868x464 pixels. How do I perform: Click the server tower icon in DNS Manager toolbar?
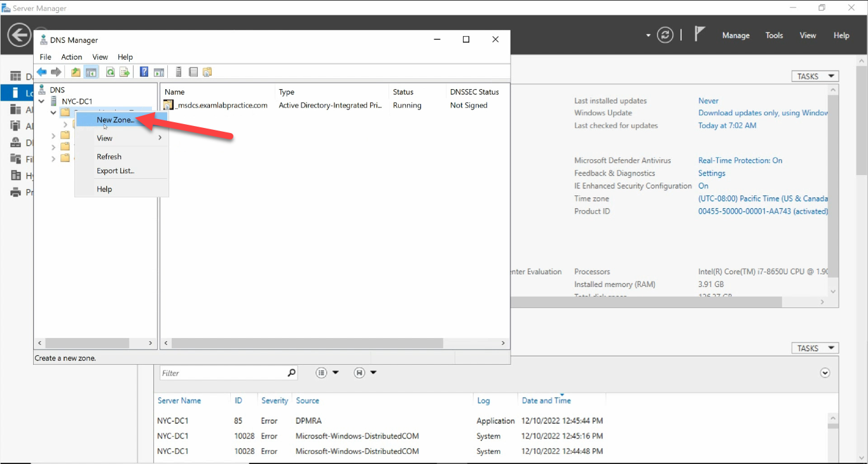pos(179,72)
